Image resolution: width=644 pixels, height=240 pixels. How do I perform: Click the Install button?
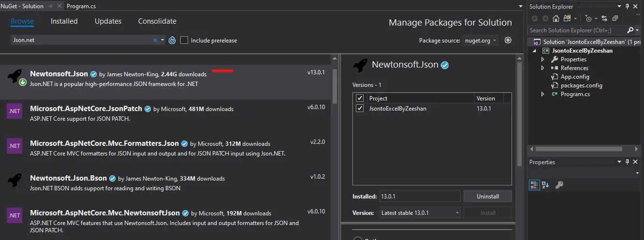(x=487, y=212)
